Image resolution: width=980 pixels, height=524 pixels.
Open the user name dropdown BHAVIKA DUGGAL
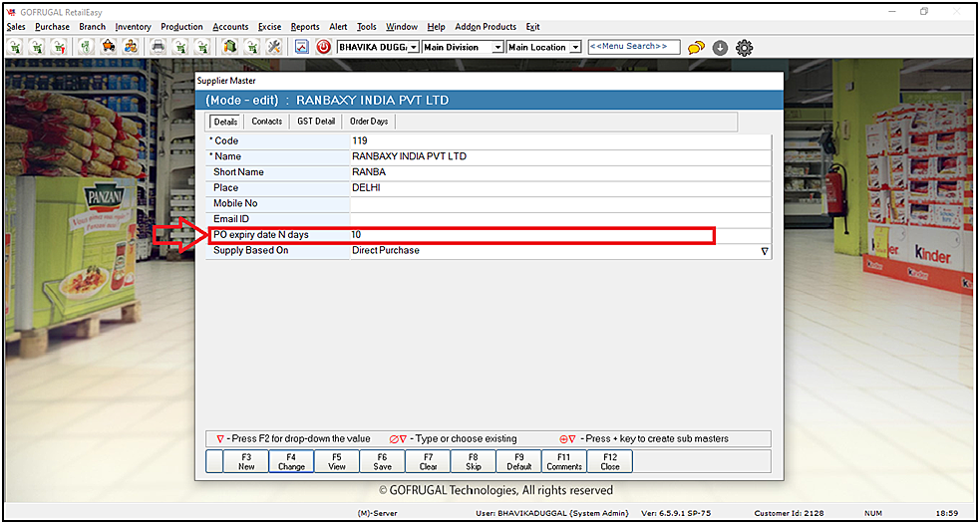[414, 47]
